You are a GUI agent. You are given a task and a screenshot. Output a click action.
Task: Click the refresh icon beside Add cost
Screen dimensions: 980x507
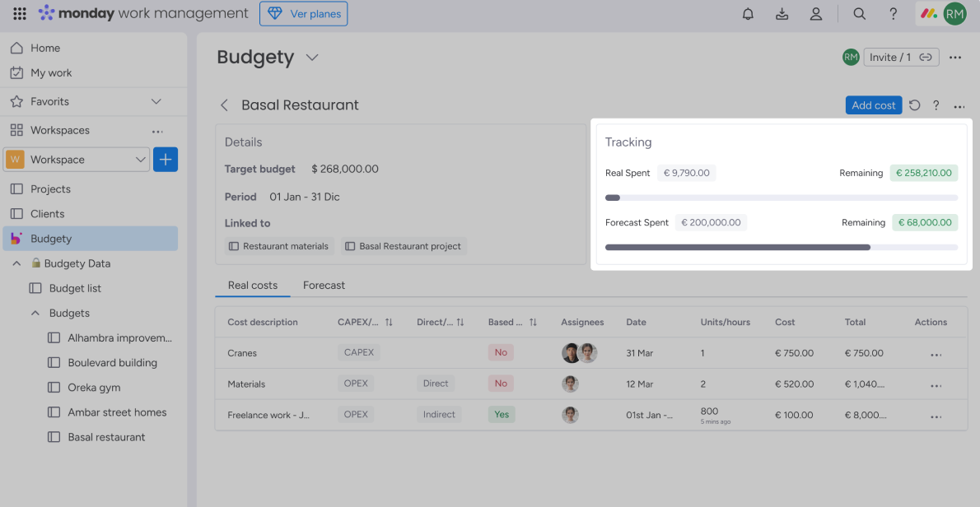coord(914,105)
